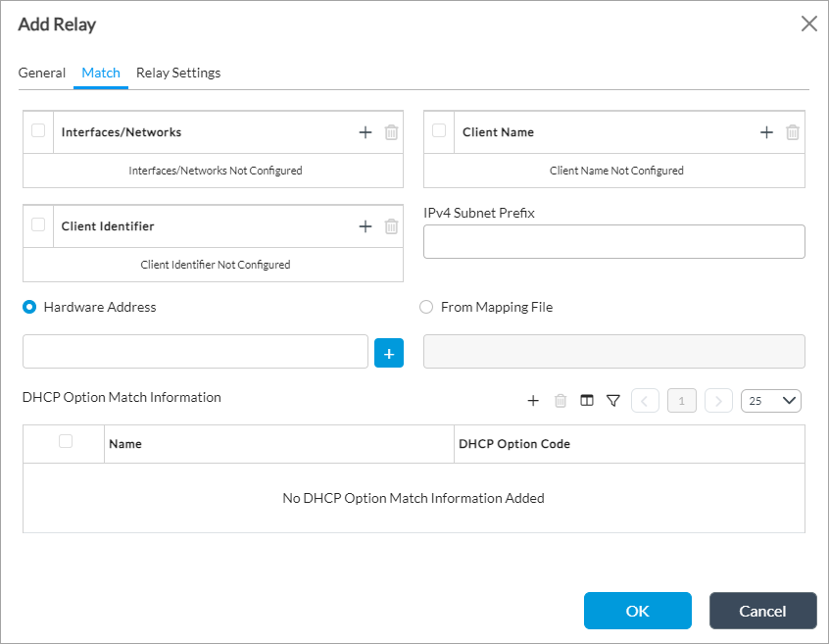Toggle column display for DHCP options table
This screenshot has height=644, width=829.
[x=587, y=400]
